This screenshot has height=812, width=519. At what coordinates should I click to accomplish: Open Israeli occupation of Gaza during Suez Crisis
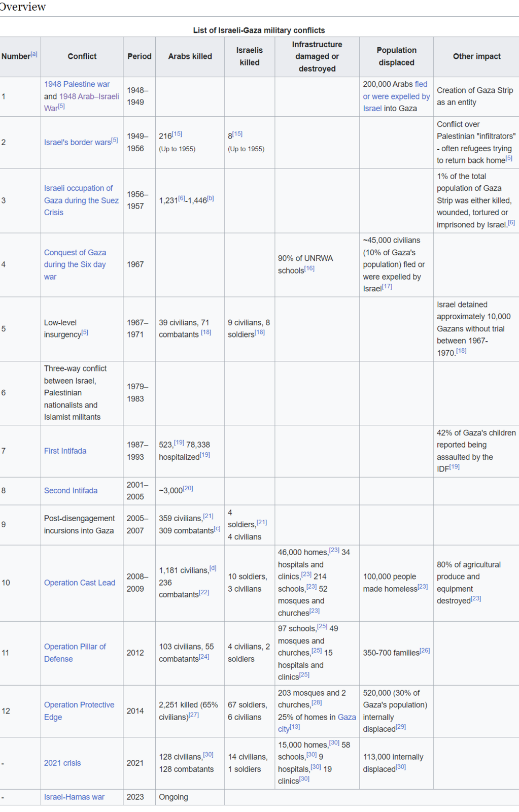pyautogui.click(x=81, y=200)
